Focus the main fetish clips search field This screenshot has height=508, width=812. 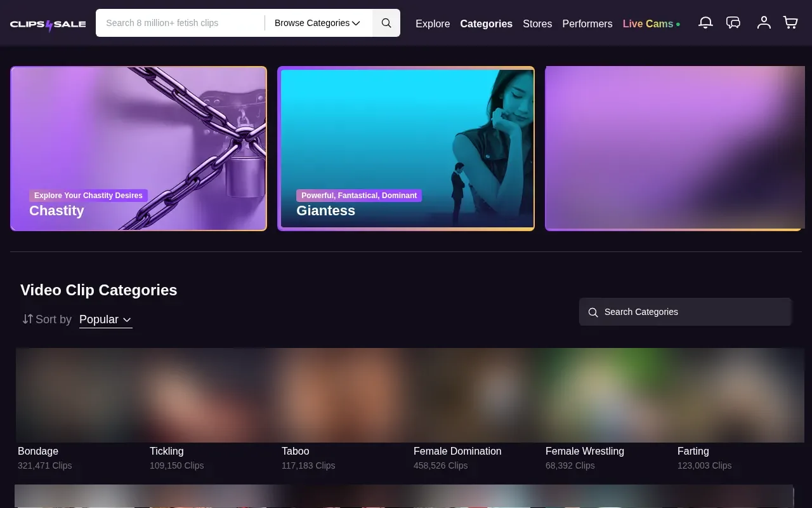point(180,23)
